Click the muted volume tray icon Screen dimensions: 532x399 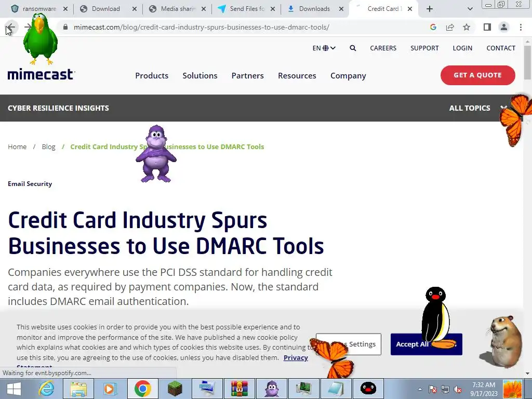(x=458, y=389)
